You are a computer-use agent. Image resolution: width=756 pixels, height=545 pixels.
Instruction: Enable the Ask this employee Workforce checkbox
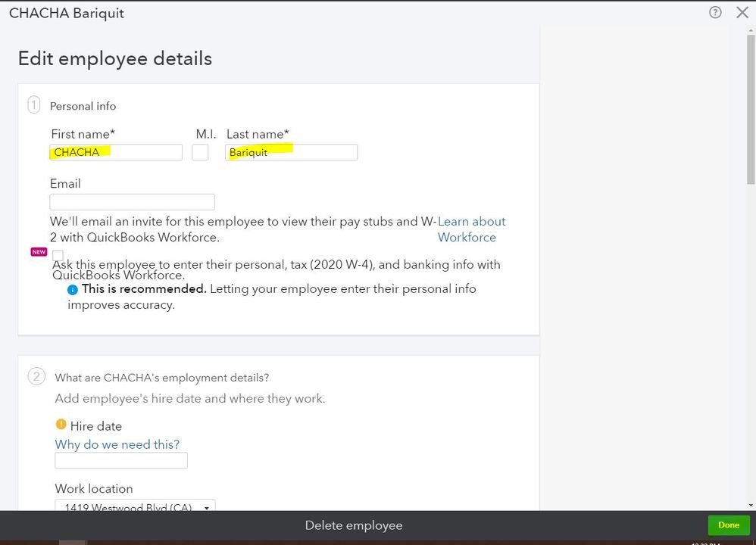pos(58,255)
